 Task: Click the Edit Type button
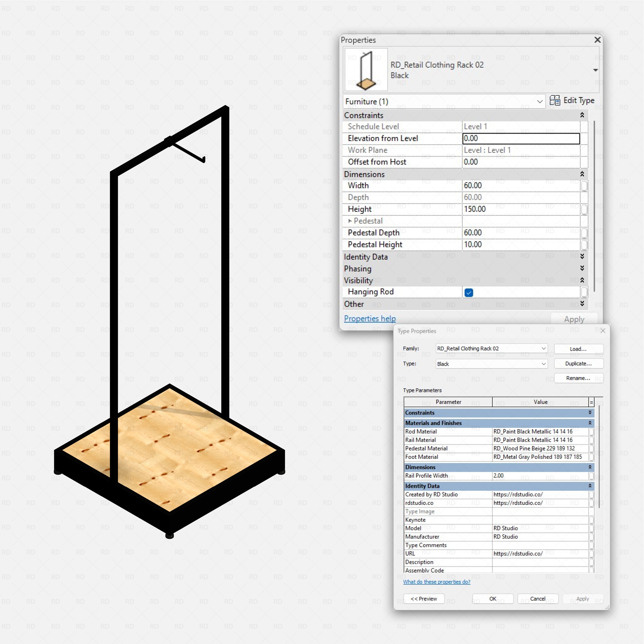pos(572,101)
